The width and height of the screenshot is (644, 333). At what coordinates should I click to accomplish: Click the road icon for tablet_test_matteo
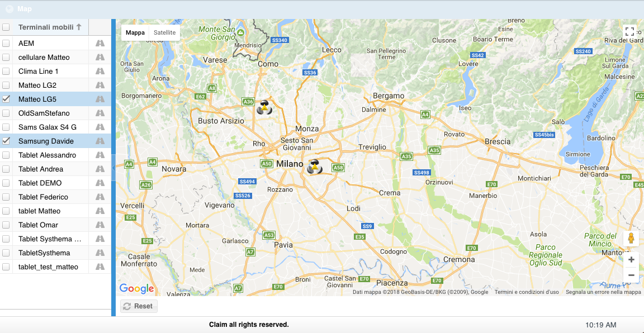100,267
